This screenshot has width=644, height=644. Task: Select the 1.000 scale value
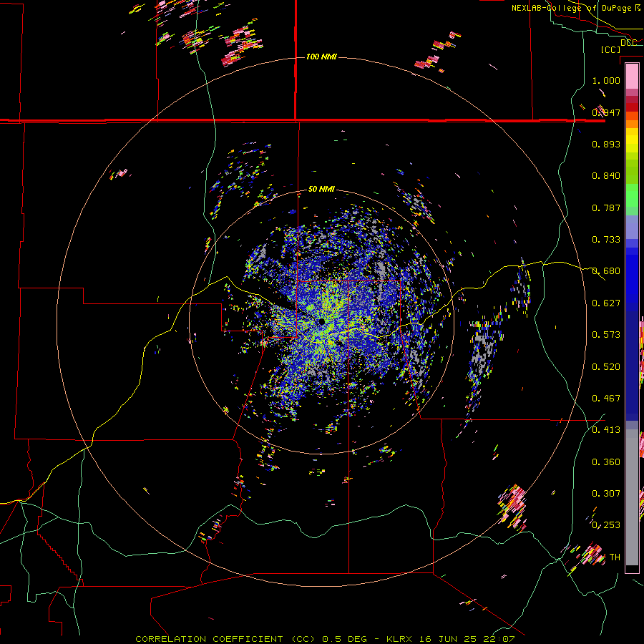coord(606,80)
